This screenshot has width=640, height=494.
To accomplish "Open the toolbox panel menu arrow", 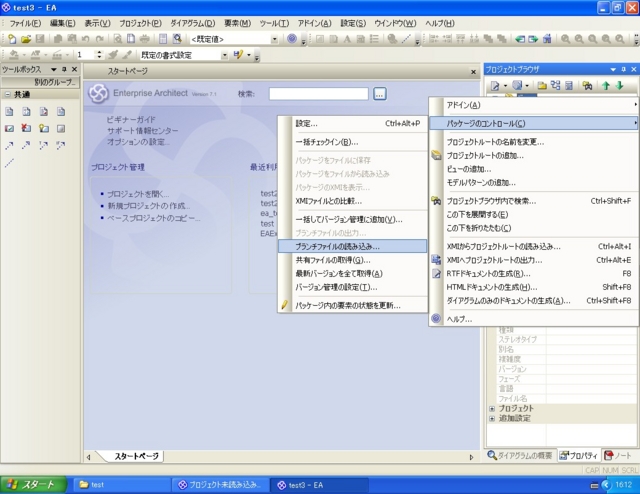I will (53, 69).
